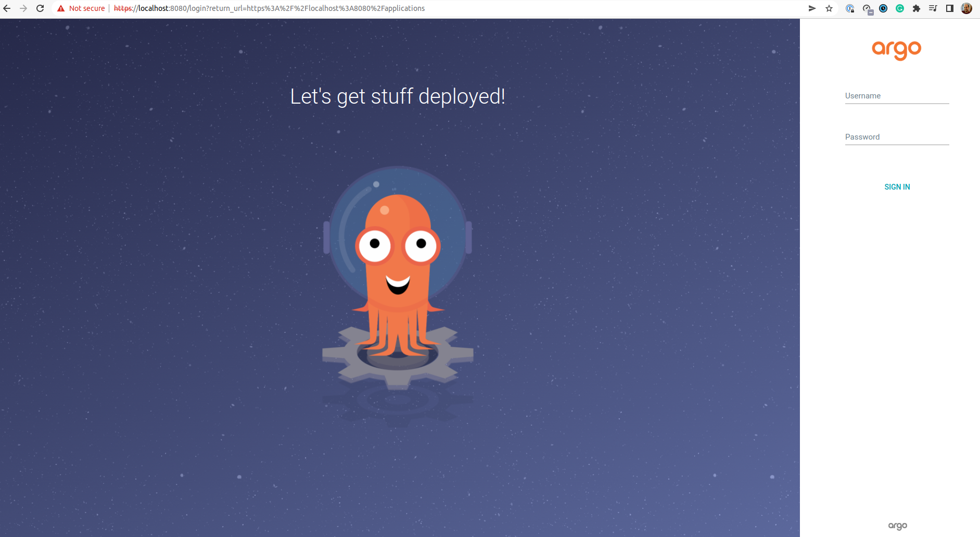Open the green Grammarly extension icon
Viewport: 980px width, 537px height.
pyautogui.click(x=900, y=8)
